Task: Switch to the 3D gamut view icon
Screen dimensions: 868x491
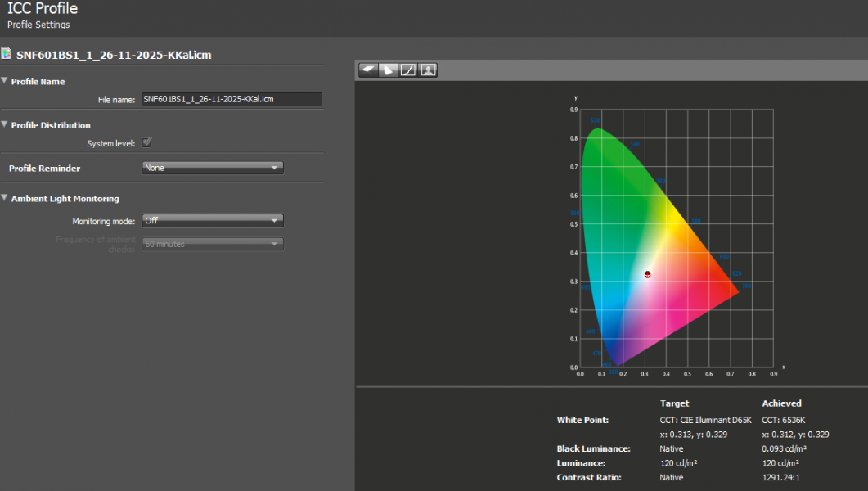Action: tap(368, 70)
